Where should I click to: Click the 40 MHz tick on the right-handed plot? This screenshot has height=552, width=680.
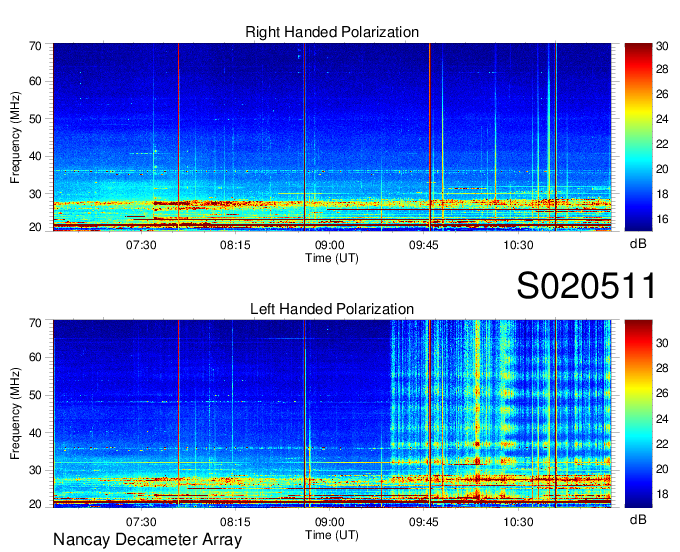click(x=35, y=156)
